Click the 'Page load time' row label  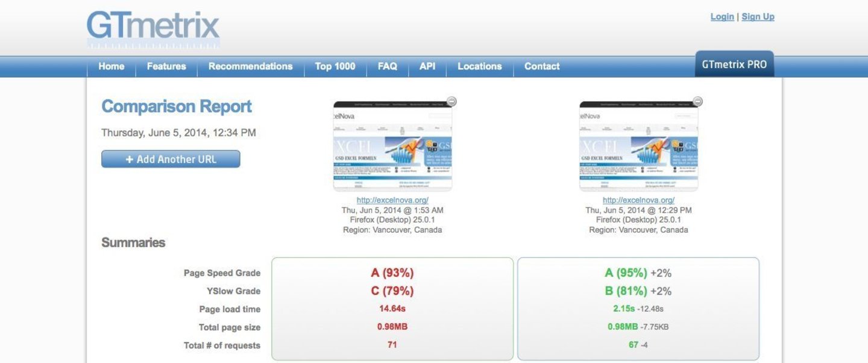click(230, 309)
